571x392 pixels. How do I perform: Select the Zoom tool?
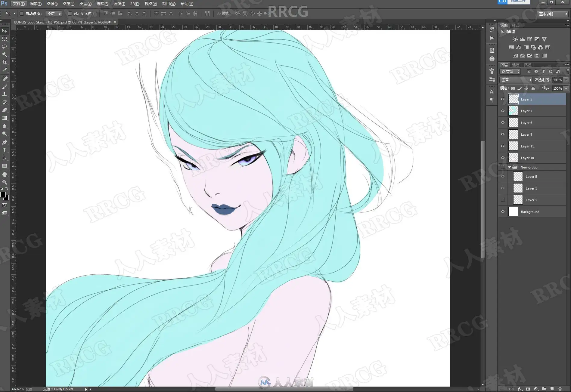5,182
